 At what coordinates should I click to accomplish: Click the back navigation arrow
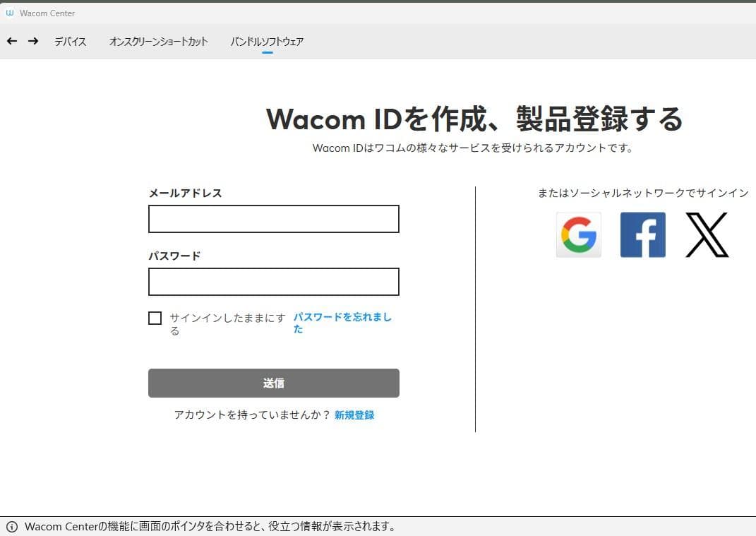[11, 41]
